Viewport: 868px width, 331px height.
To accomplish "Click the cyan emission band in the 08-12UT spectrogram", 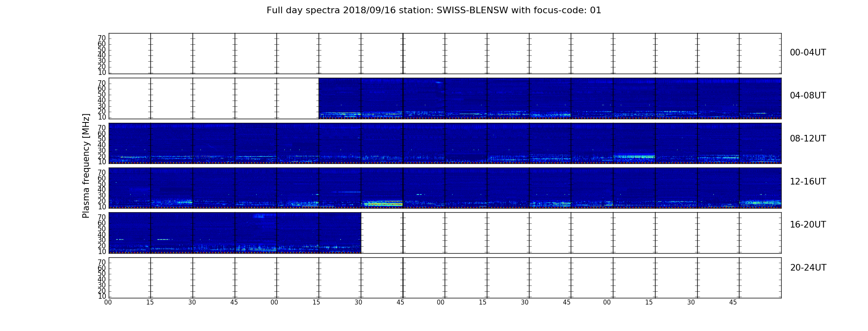I will 634,157.
